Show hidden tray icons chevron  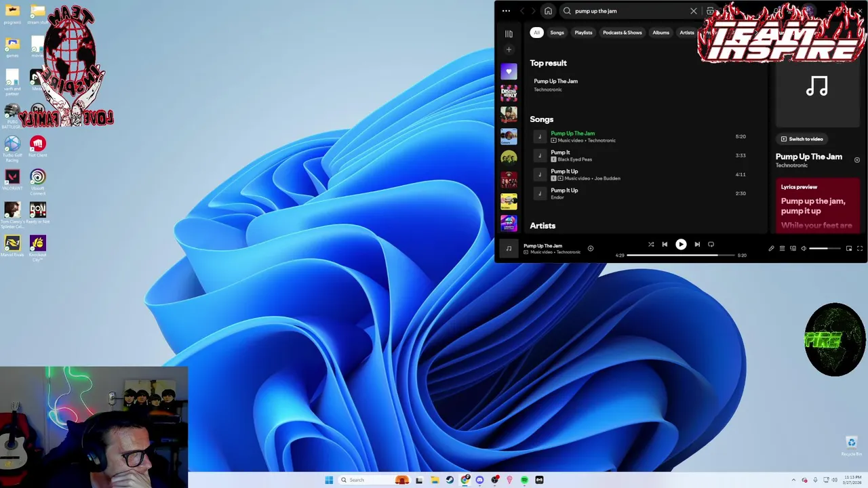(795, 480)
